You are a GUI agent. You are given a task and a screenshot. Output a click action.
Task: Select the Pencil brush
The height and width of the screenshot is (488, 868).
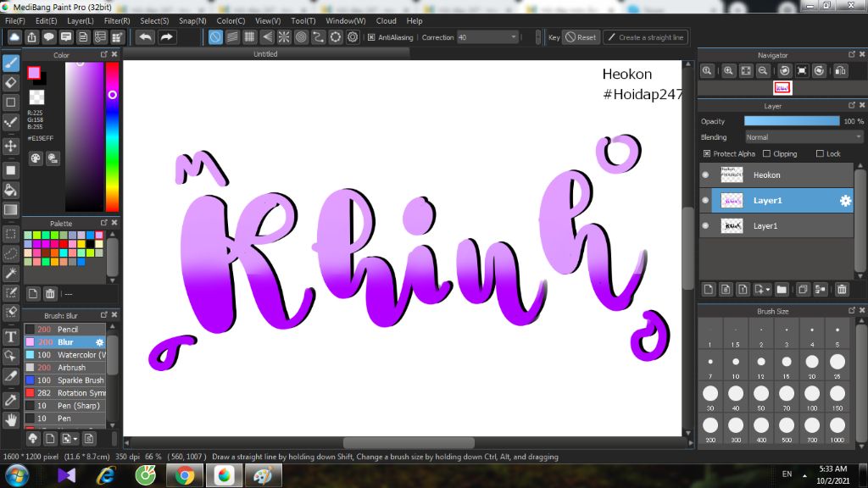[65, 330]
